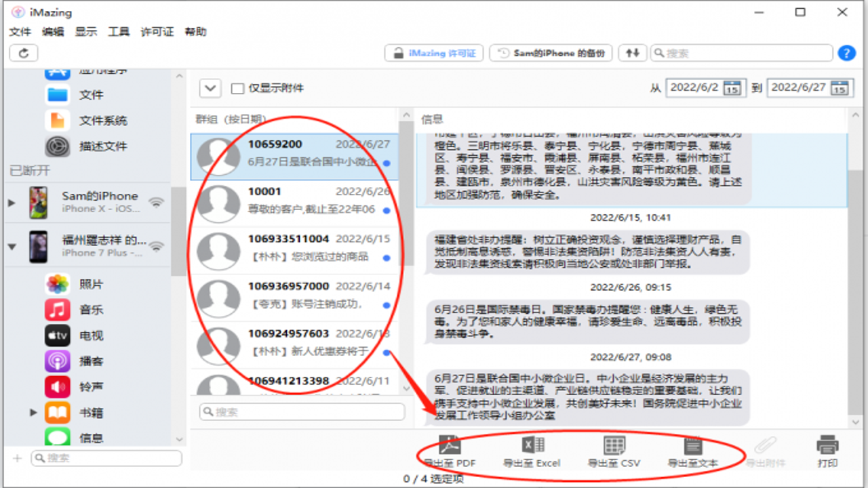Collapse the 福州羅志祥 device tree arrow
Viewport: 868px width, 488px height.
pos(11,247)
